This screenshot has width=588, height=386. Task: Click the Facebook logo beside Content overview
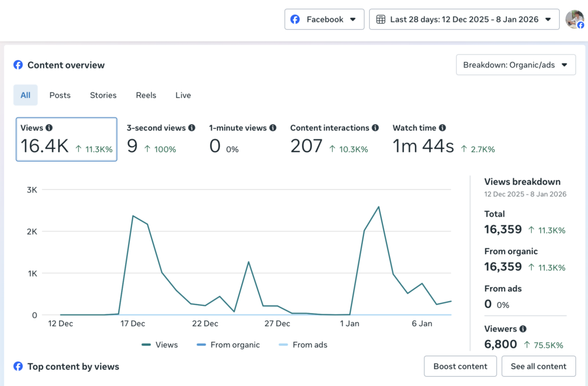pos(18,65)
